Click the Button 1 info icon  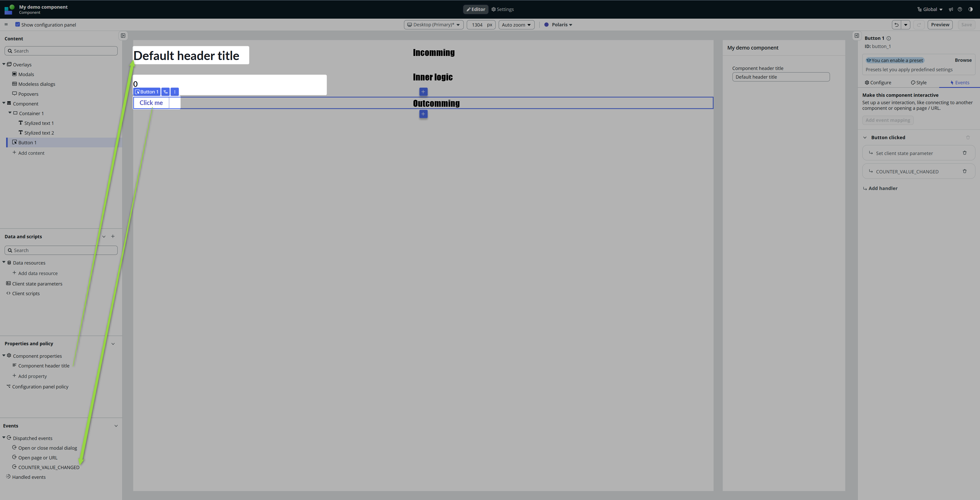[x=889, y=39]
